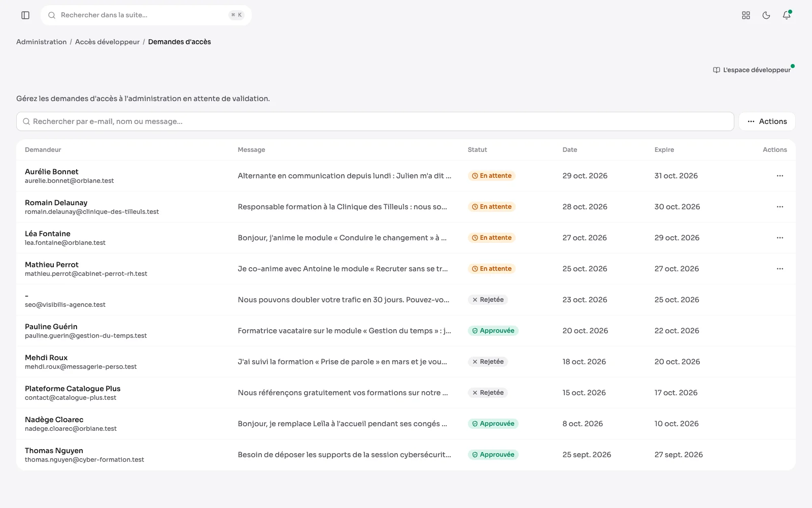Click the ⌘K shortcut badge
This screenshot has height=508, width=812.
pos(236,15)
